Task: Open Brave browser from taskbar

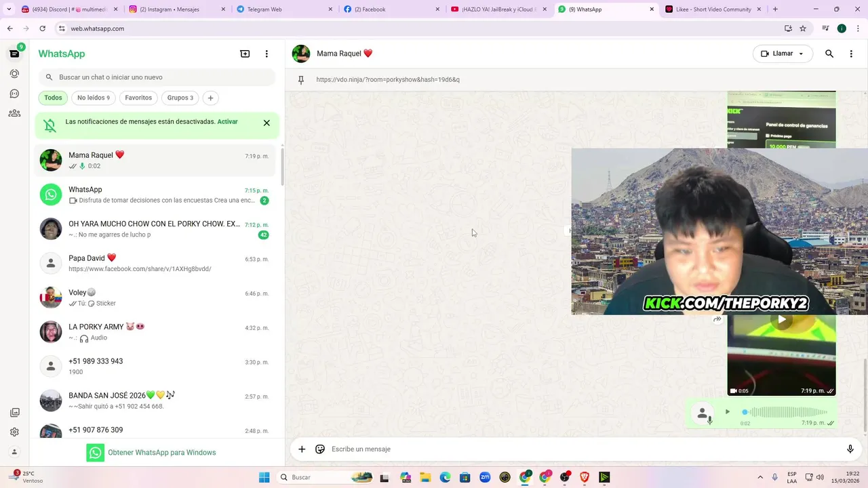Action: (x=584, y=477)
